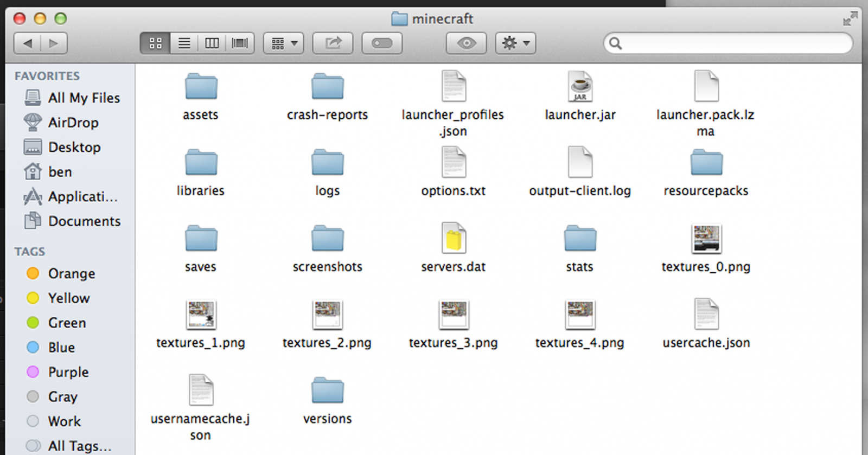Image resolution: width=868 pixels, height=455 pixels.
Task: Select the launcher.jar Java file
Action: point(580,86)
